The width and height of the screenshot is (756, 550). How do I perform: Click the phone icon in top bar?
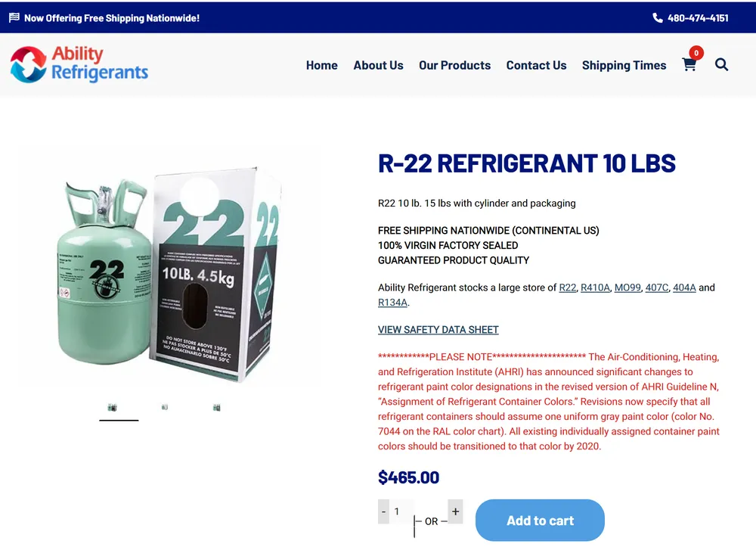(x=657, y=18)
